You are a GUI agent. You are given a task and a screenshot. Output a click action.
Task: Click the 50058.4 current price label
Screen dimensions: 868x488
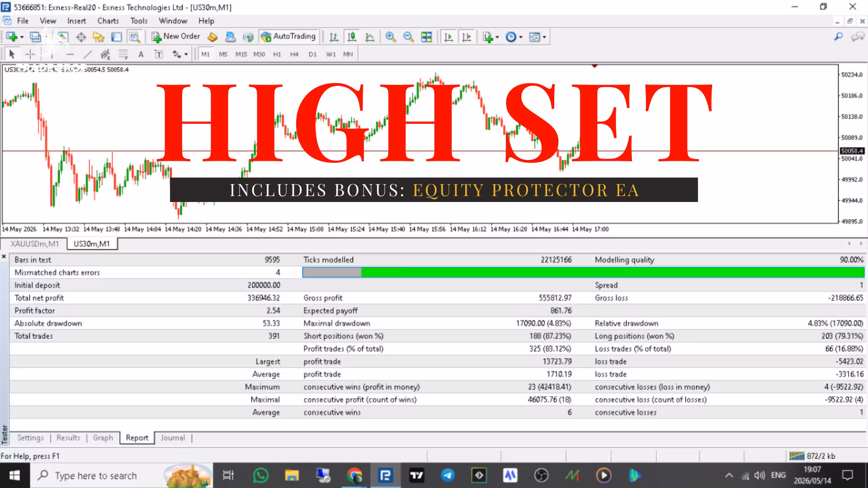852,151
